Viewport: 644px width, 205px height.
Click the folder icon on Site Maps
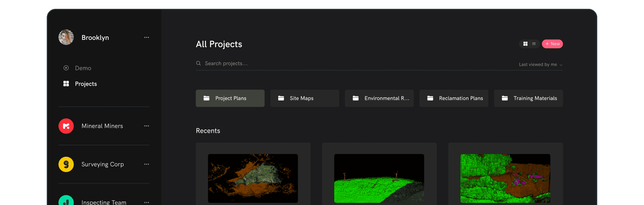(281, 98)
